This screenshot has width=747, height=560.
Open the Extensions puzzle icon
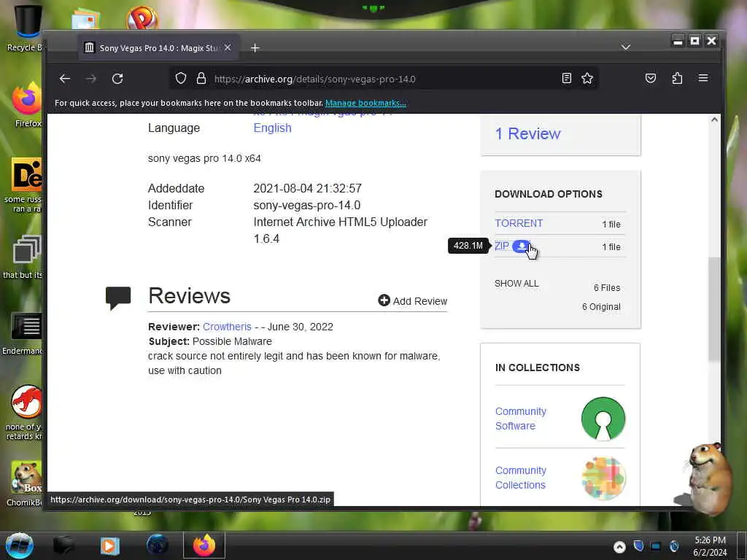(677, 78)
